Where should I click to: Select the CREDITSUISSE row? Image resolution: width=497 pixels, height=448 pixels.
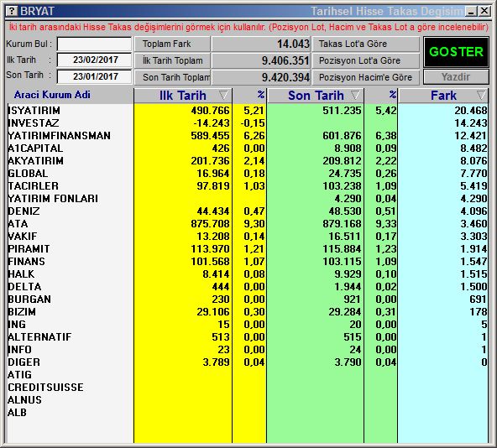click(x=247, y=388)
